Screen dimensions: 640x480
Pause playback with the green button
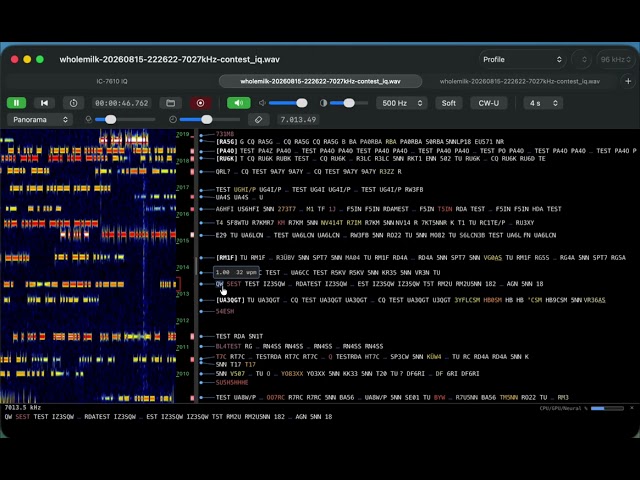point(16,103)
